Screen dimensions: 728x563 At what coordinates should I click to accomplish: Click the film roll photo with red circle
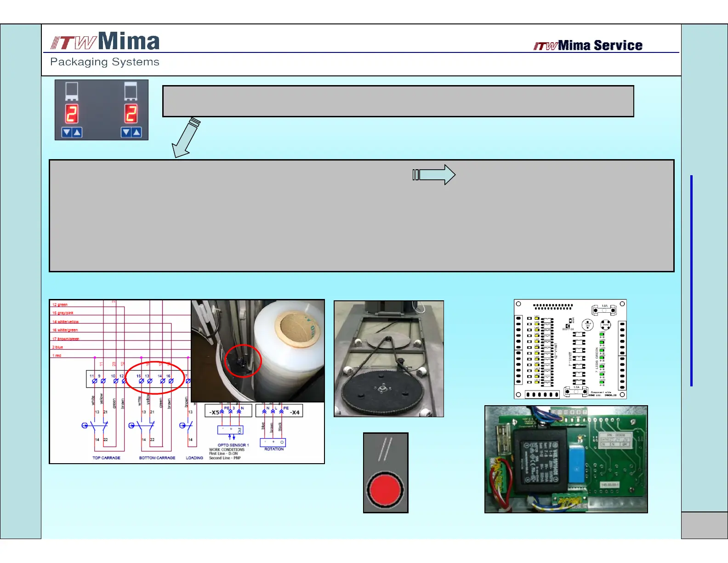pyautogui.click(x=258, y=351)
